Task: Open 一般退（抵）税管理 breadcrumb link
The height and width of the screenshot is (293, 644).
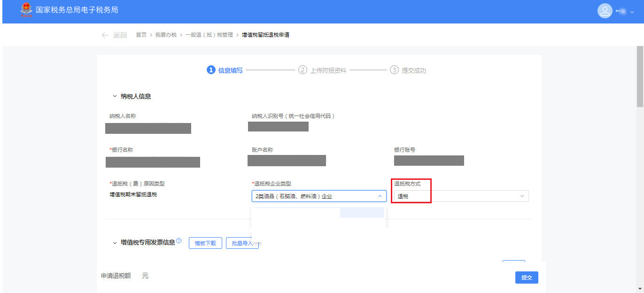Action: [x=209, y=35]
